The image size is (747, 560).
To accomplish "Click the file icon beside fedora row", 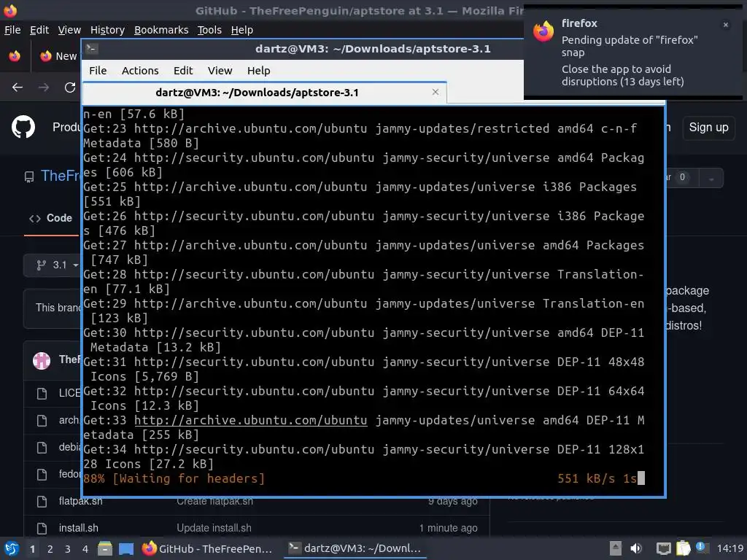I will 42,474.
